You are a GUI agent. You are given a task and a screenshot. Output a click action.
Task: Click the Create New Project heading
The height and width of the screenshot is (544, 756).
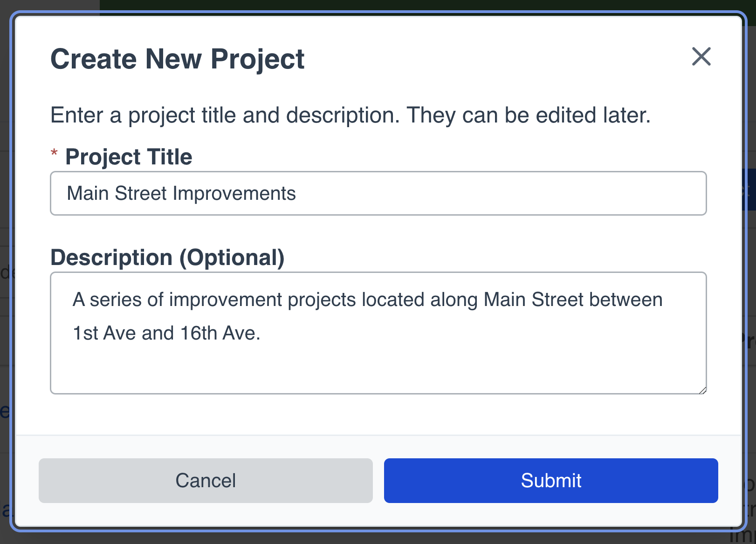click(x=177, y=59)
